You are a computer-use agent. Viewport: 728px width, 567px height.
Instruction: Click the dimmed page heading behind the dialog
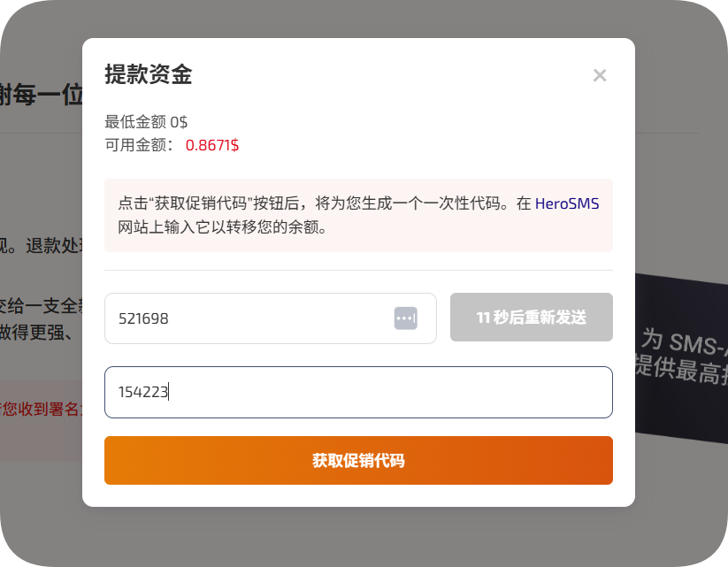coord(41,95)
